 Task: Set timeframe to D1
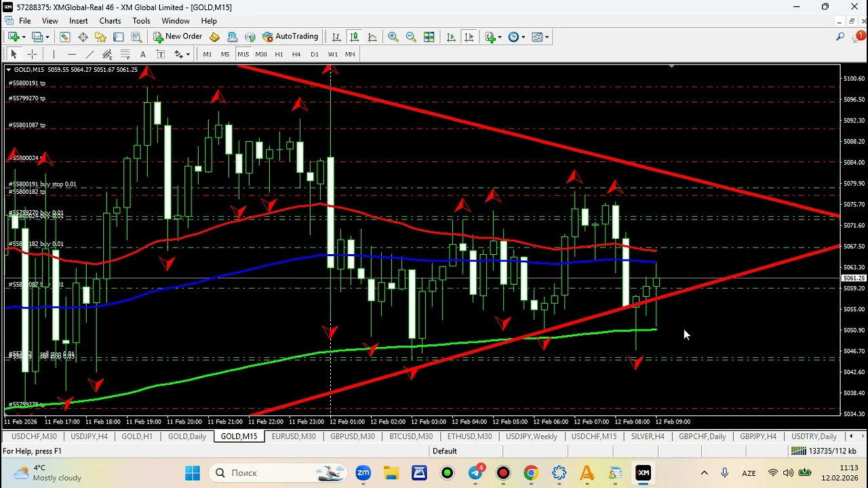coord(315,54)
